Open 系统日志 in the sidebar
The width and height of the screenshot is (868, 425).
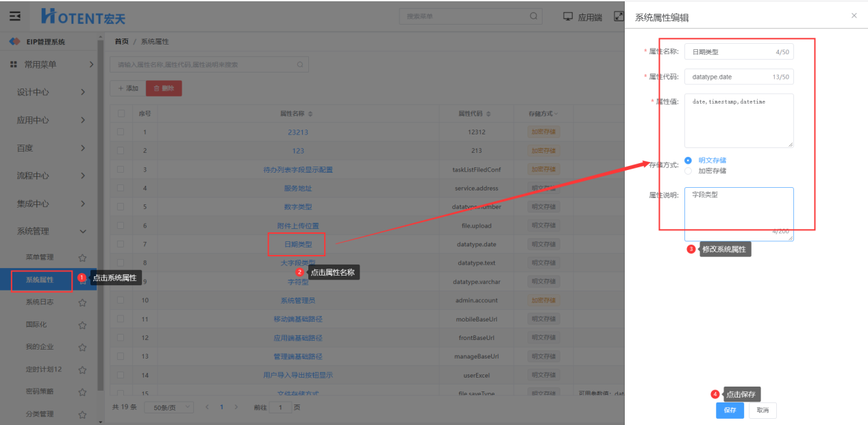click(x=40, y=302)
